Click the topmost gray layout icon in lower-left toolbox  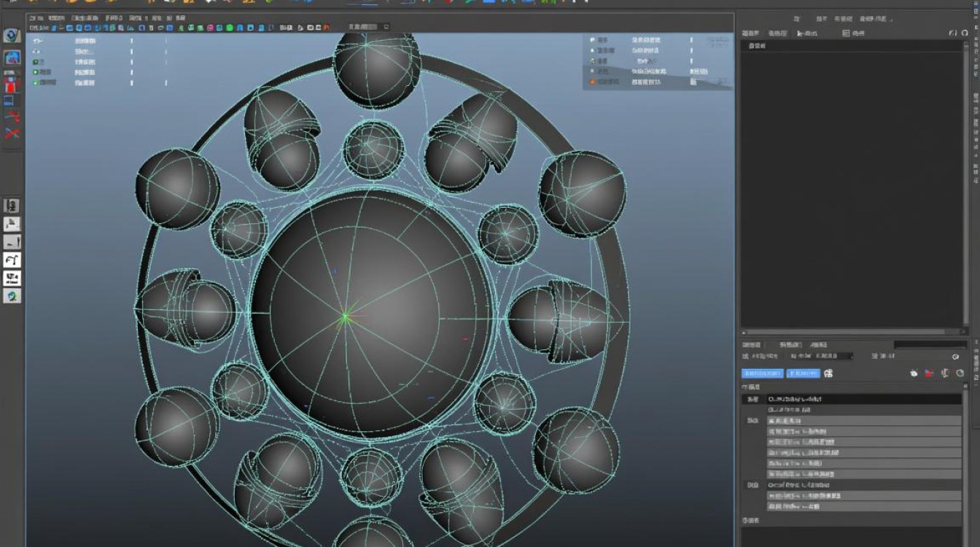[12, 206]
